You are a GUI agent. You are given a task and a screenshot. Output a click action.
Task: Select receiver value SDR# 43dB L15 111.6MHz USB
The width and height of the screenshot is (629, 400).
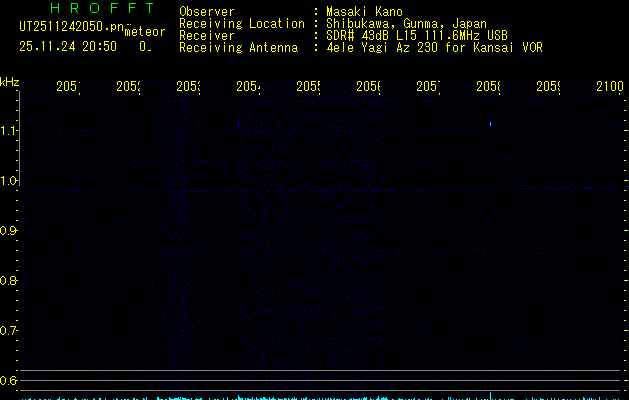(x=417, y=36)
